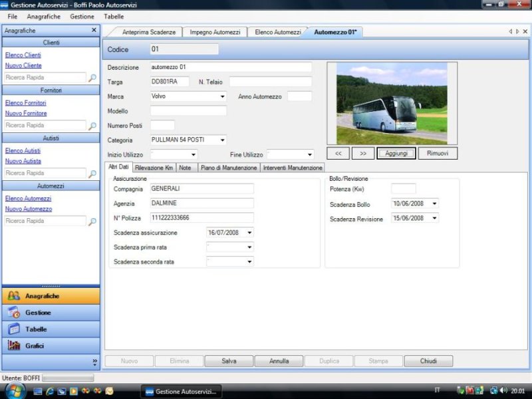The image size is (532, 399).
Task: Click the Windows Start orb
Action: [14, 391]
